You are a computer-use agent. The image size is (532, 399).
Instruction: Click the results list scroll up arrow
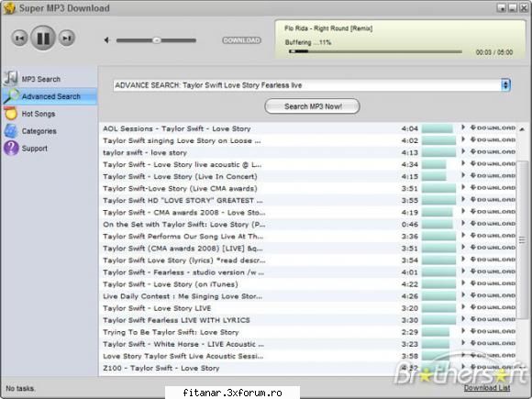(x=523, y=128)
